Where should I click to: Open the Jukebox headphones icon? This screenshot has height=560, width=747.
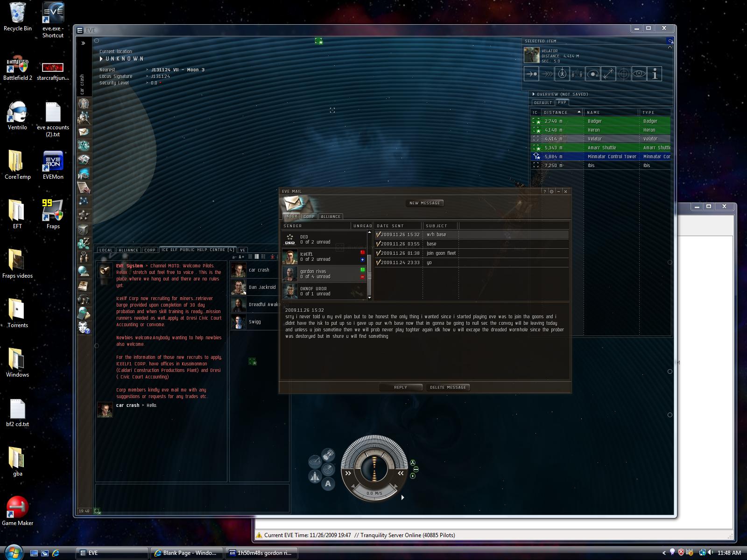tap(84, 300)
